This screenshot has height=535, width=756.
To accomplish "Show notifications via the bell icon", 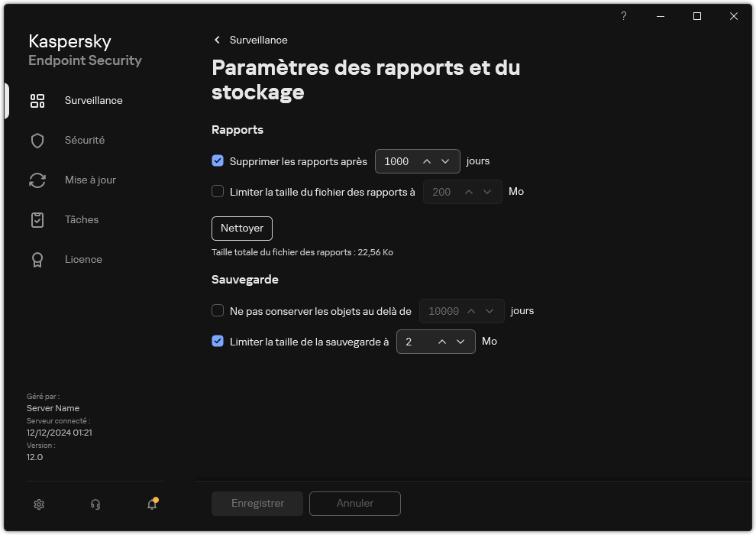I will pos(151,505).
